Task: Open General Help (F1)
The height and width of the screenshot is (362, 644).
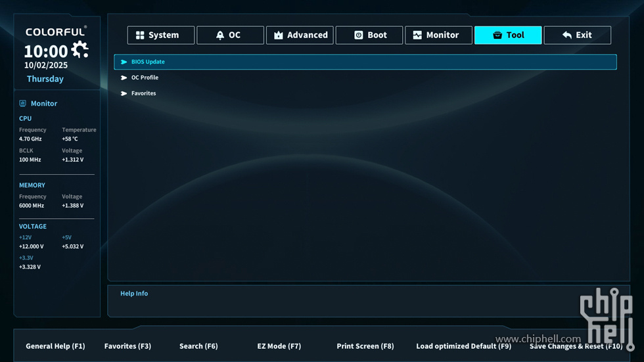Action: point(55,346)
